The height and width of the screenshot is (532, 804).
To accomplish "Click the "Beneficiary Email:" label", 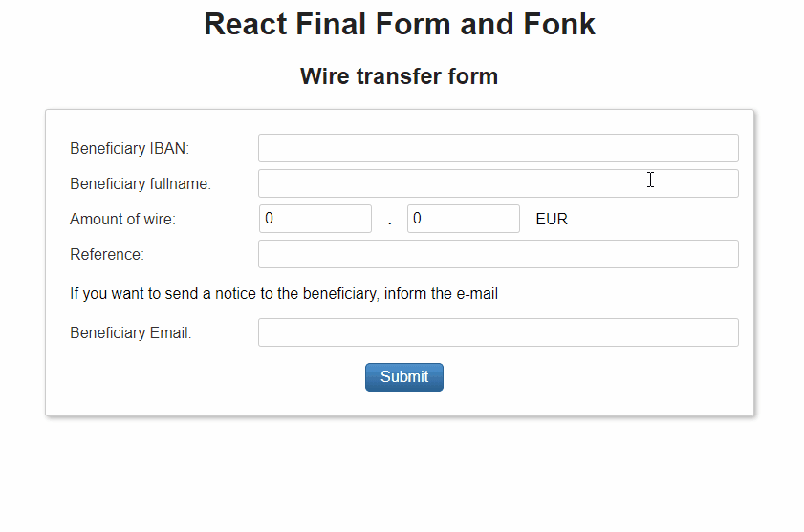I will coord(131,333).
